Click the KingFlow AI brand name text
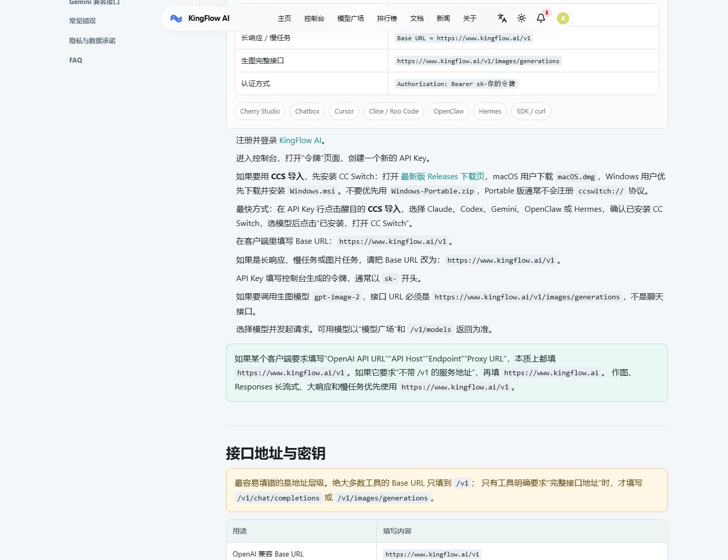 tap(209, 18)
